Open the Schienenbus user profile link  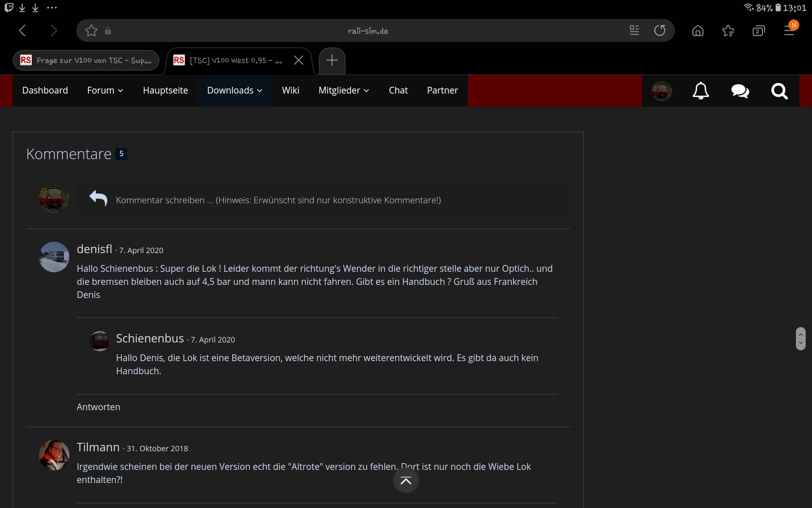point(150,339)
